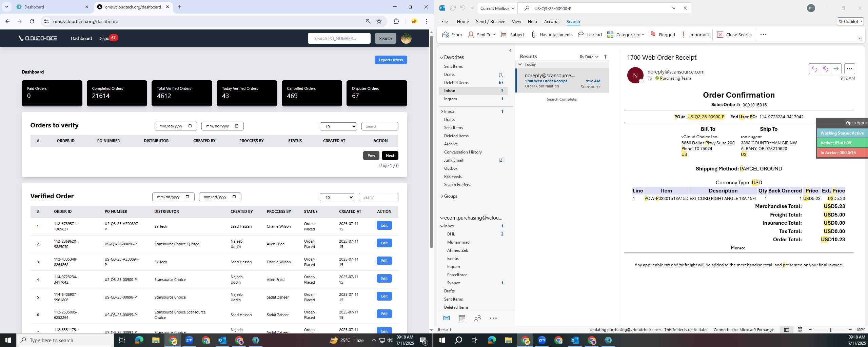This screenshot has height=347, width=868.
Task: Open browser extensions puzzle icon
Action: coord(396,21)
